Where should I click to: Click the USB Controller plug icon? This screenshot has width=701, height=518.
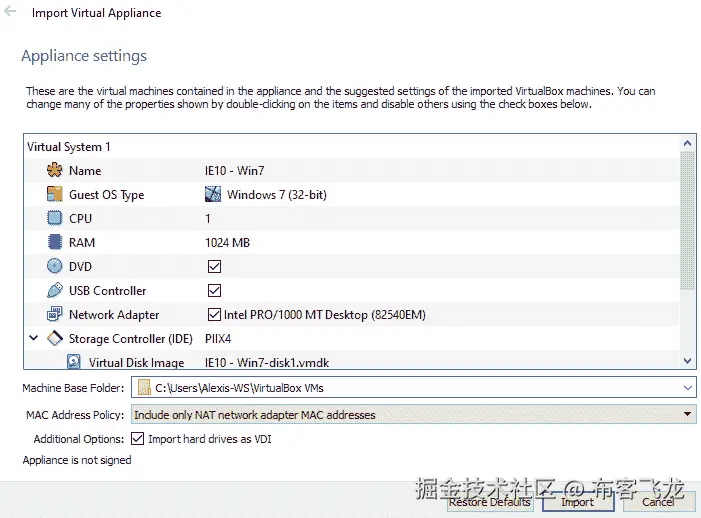coord(55,291)
